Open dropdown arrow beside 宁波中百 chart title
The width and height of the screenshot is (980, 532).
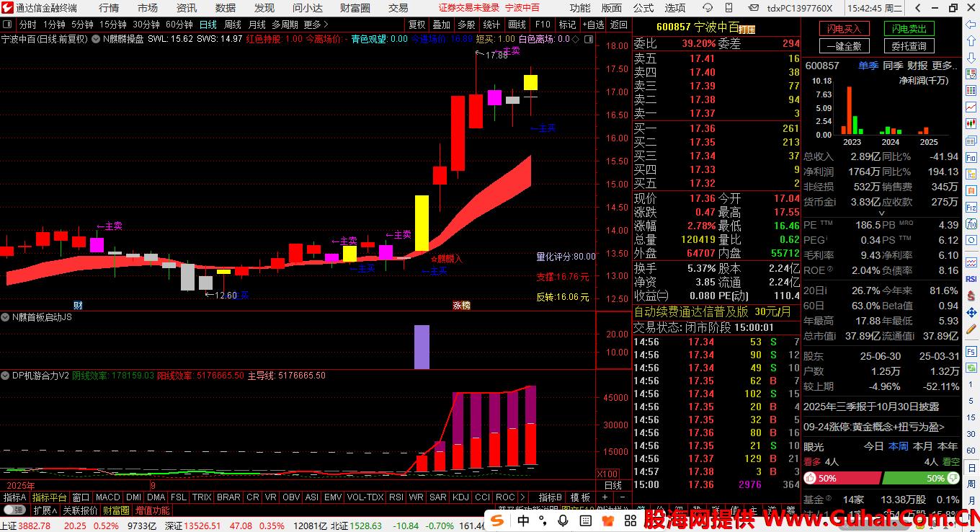click(x=94, y=39)
